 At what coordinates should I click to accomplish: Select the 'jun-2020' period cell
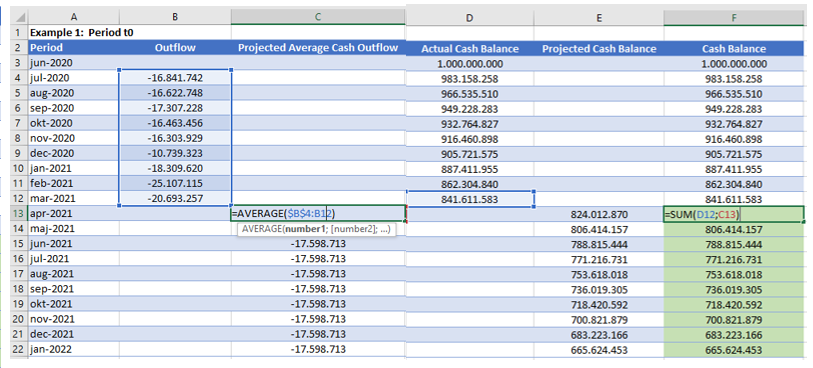(74, 63)
